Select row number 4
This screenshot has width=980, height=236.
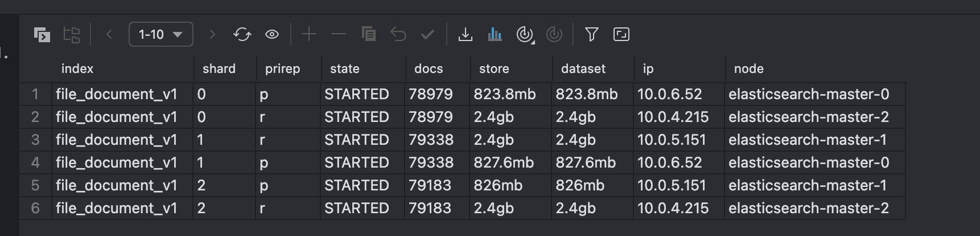(35, 162)
